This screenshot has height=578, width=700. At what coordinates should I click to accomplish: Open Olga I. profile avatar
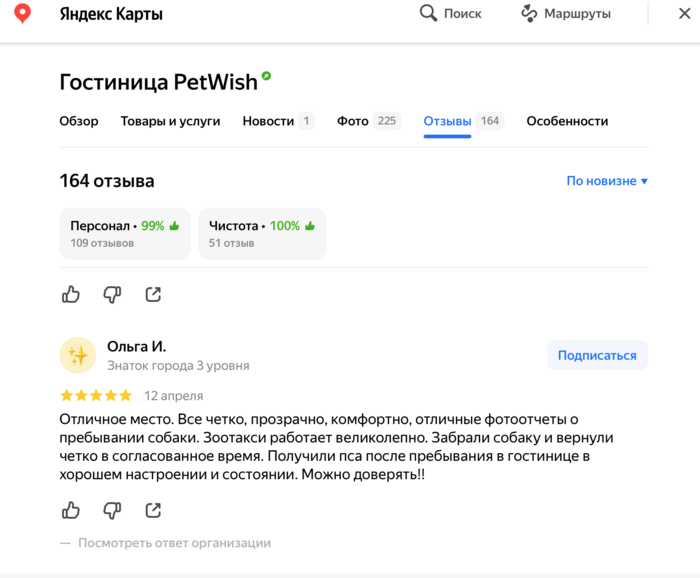[x=78, y=355]
